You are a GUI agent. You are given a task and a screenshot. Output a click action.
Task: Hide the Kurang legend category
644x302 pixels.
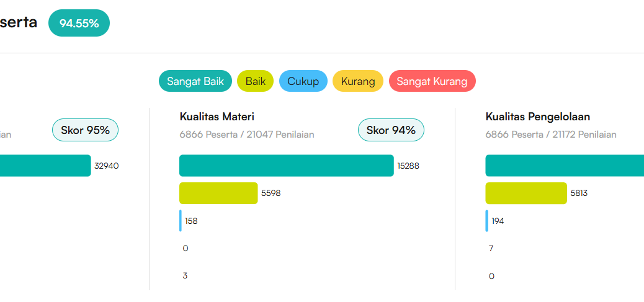(x=358, y=81)
